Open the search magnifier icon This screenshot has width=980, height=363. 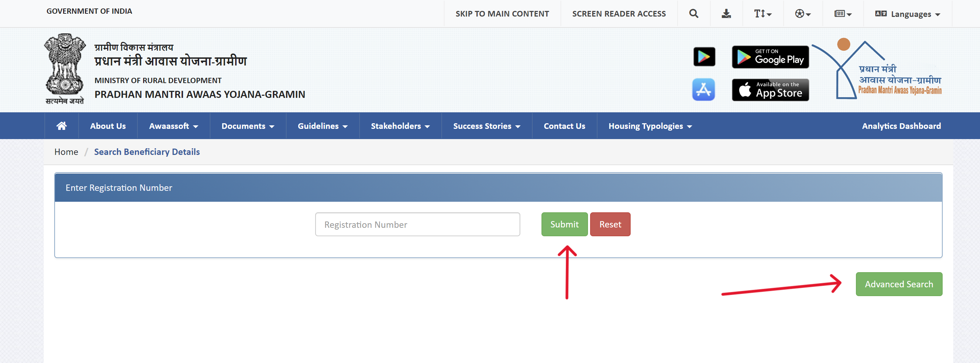[693, 13]
